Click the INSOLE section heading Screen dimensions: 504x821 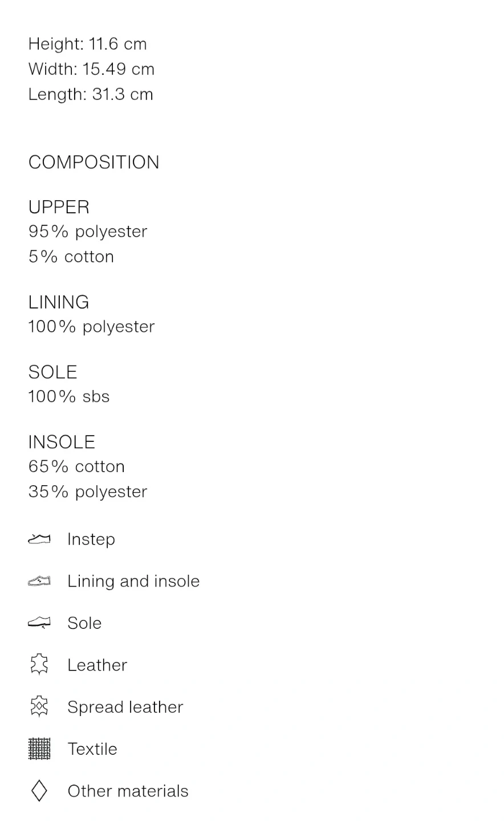(x=62, y=442)
